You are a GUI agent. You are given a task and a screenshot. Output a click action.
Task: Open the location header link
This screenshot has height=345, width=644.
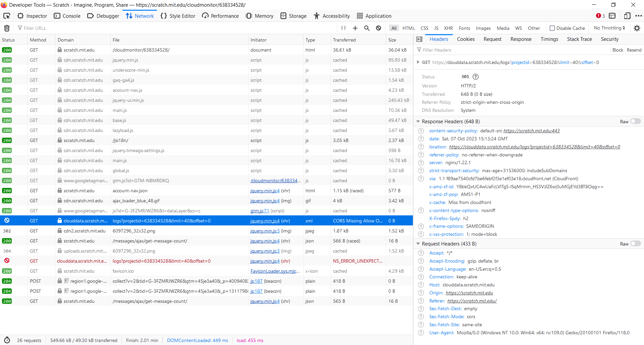534,147
